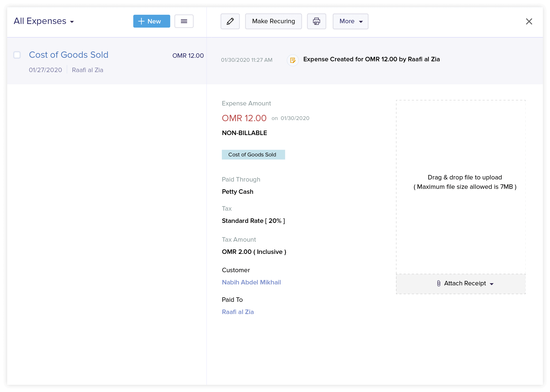Click the Expense Created history entry text
The width and height of the screenshot is (550, 392).
371,59
